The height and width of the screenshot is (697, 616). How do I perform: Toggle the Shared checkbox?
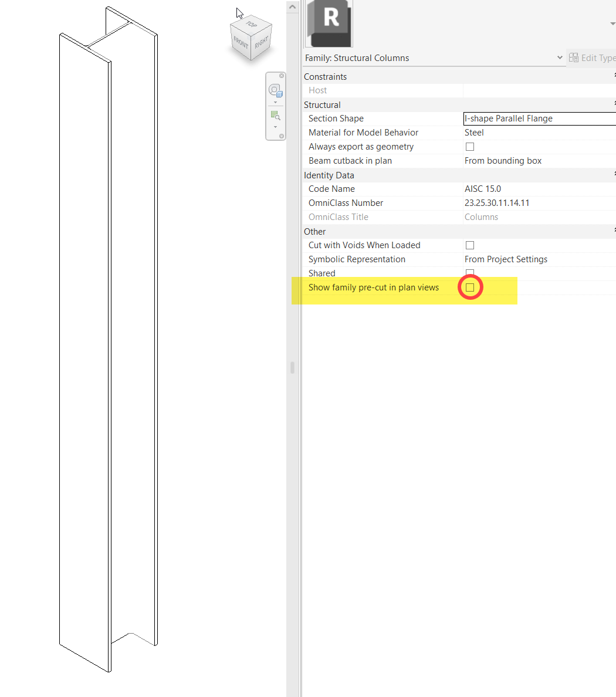coord(469,273)
